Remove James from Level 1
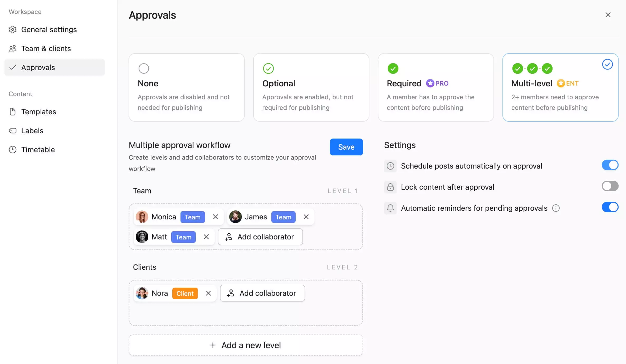 click(x=306, y=217)
